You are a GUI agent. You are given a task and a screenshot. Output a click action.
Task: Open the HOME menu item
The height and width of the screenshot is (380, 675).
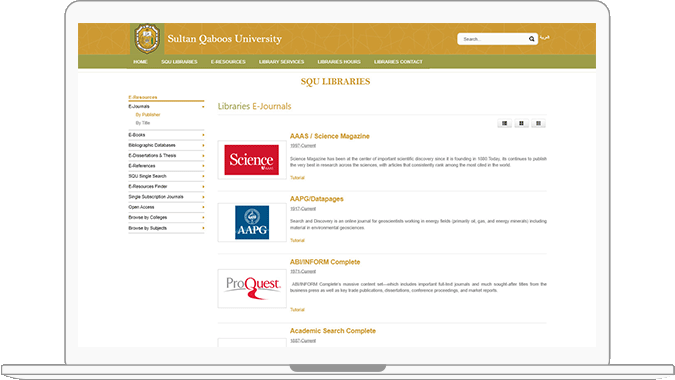[140, 62]
